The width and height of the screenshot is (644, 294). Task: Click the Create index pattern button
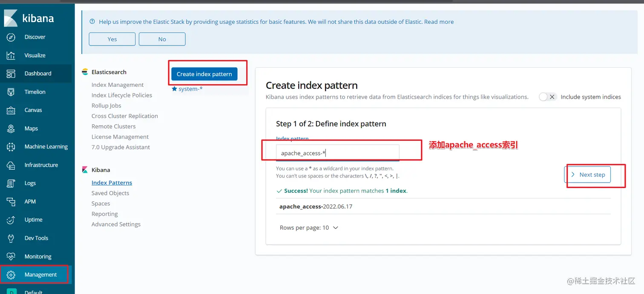click(x=204, y=74)
